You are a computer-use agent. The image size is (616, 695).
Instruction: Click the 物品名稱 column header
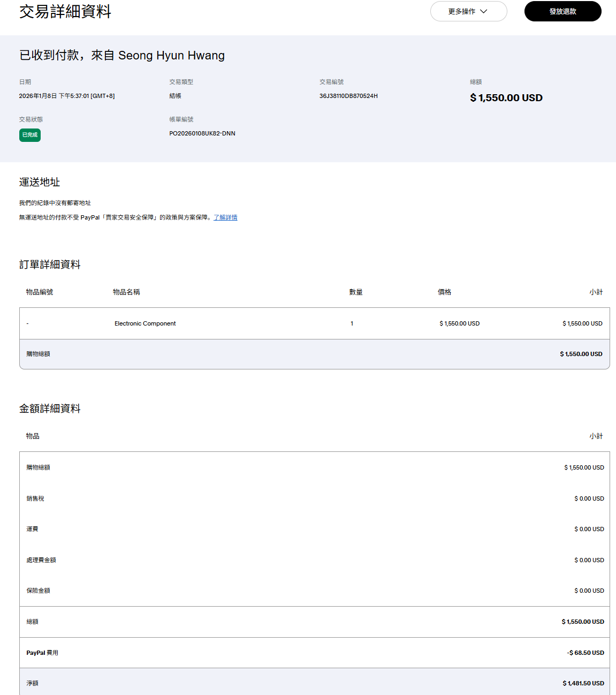[x=126, y=292]
